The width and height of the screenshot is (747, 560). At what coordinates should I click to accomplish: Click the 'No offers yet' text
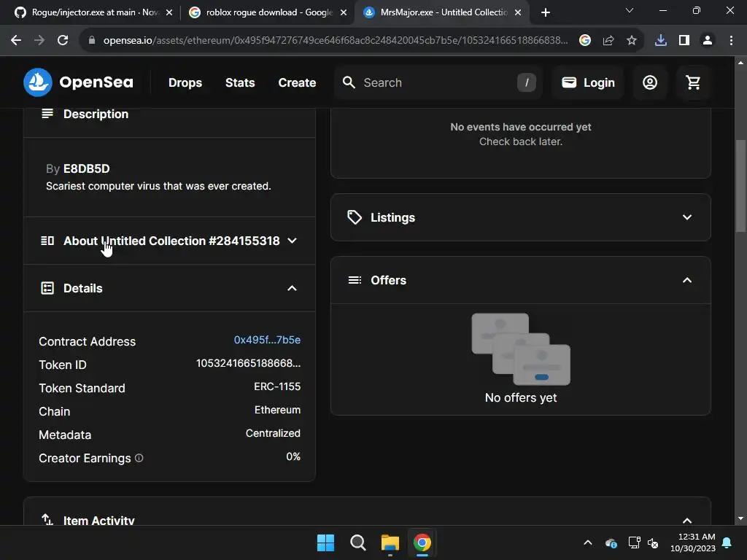521,397
